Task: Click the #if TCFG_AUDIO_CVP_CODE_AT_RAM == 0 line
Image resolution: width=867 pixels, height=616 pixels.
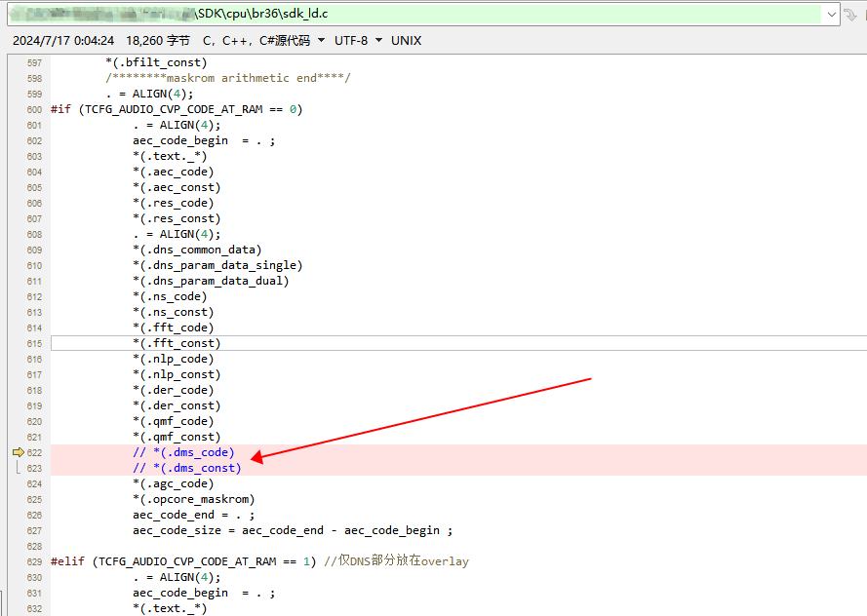Action: 177,109
